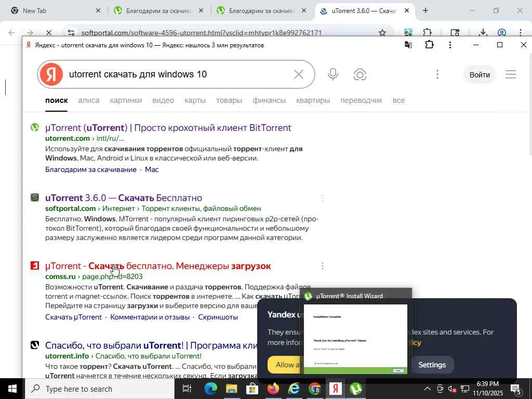Click the Yandex search query field

coord(177,74)
